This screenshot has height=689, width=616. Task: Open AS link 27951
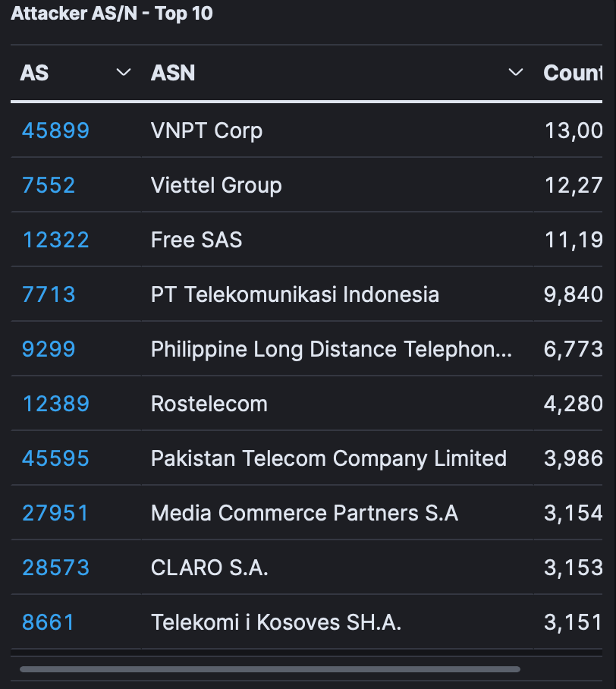point(56,513)
